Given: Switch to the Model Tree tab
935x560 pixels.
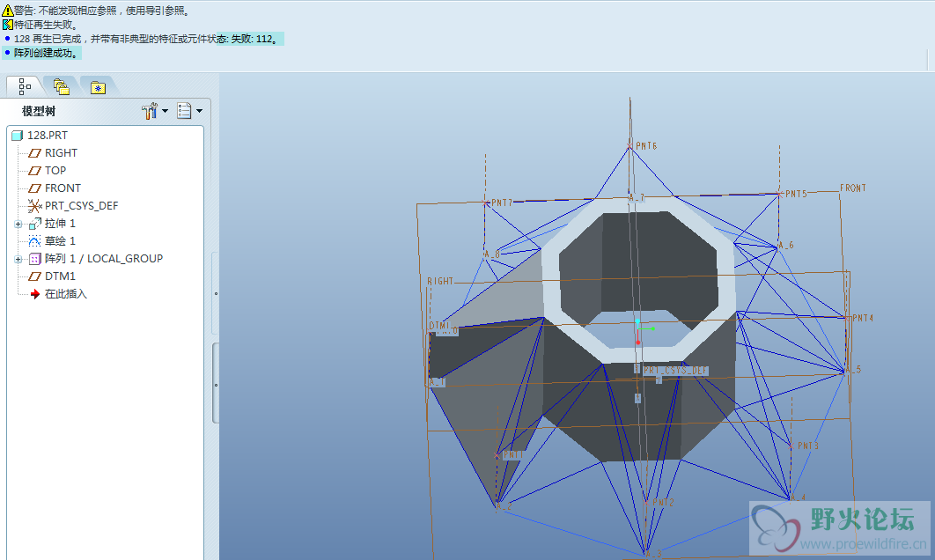Looking at the screenshot, I should [24, 85].
